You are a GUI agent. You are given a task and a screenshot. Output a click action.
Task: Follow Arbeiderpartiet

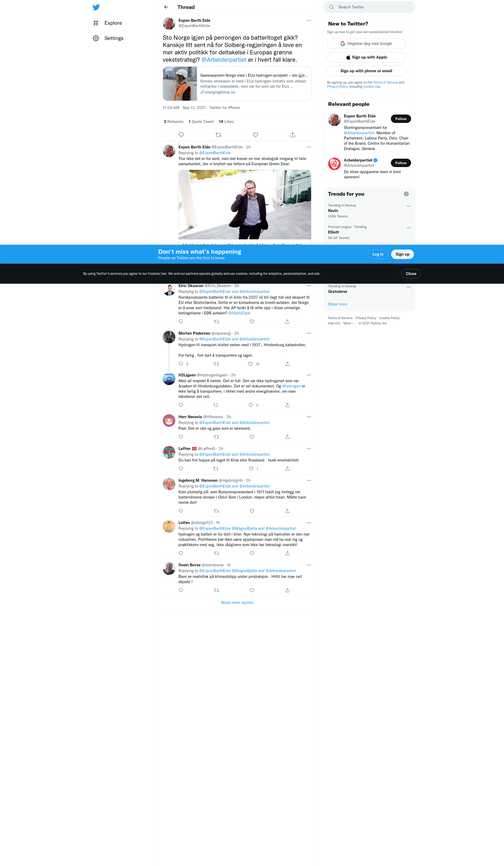[401, 163]
